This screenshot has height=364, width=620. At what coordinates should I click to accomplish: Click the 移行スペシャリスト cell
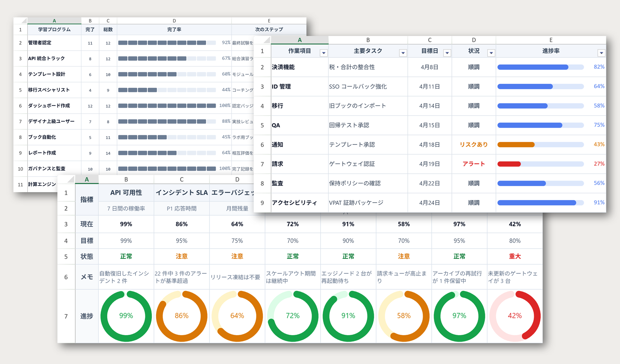coord(54,90)
